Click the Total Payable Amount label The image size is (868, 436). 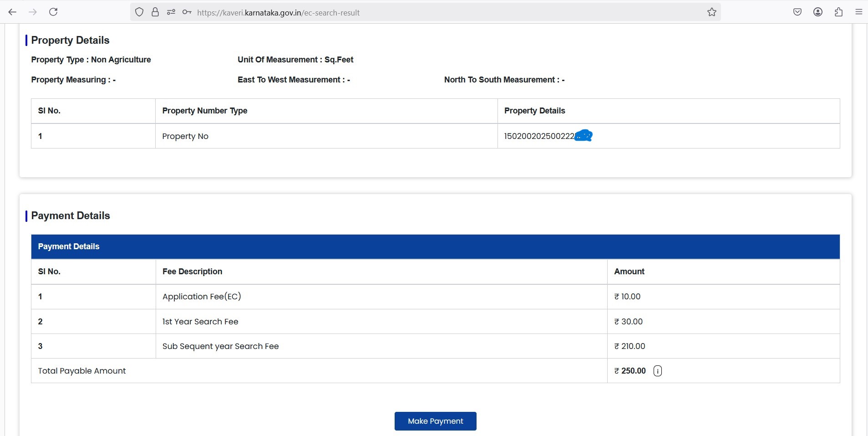(82, 371)
